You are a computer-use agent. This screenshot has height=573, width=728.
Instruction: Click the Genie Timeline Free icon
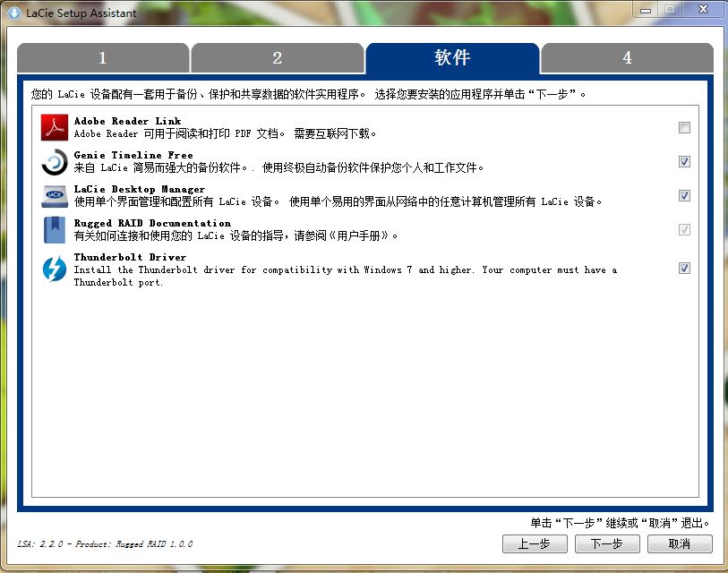pos(55,162)
